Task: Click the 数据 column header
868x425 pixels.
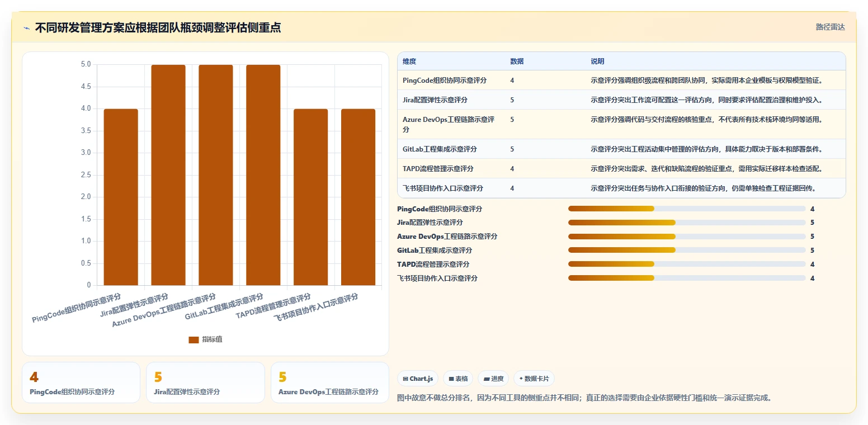Action: (517, 62)
